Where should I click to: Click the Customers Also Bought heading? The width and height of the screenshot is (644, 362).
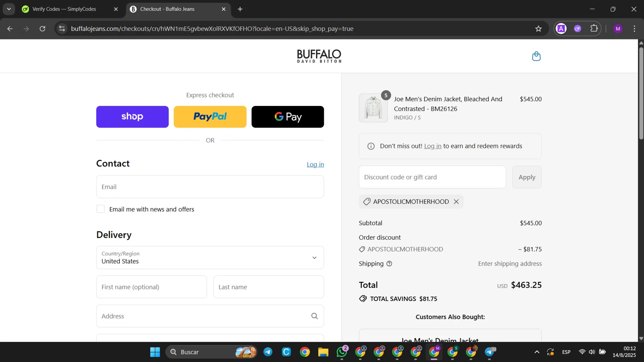click(x=450, y=317)
